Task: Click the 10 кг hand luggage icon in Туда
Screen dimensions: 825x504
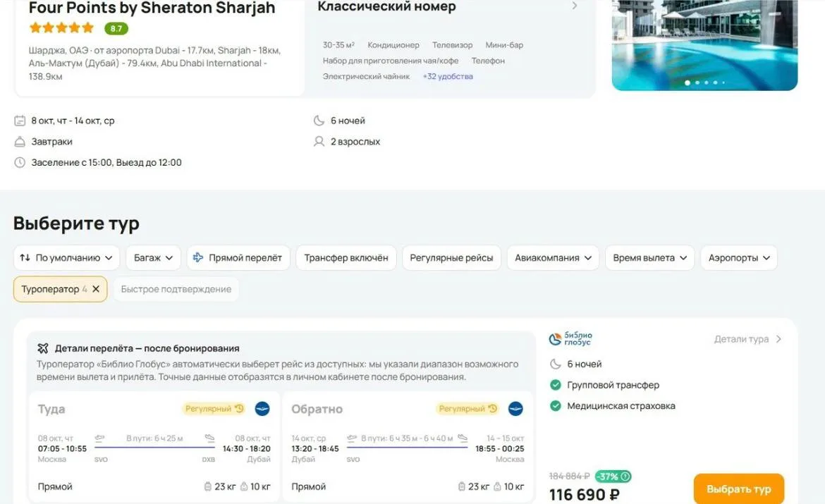Action: coord(243,486)
